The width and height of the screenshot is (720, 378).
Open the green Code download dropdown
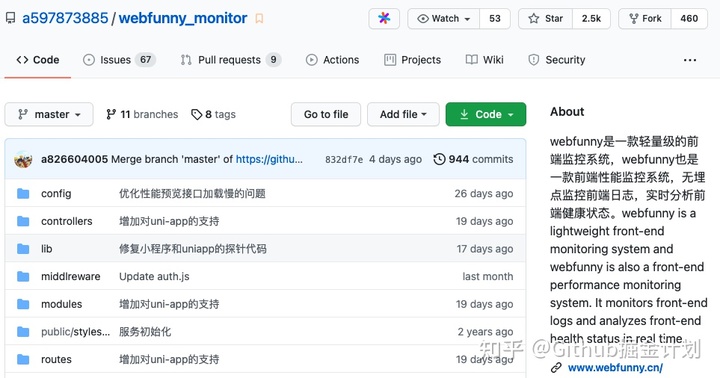[486, 114]
